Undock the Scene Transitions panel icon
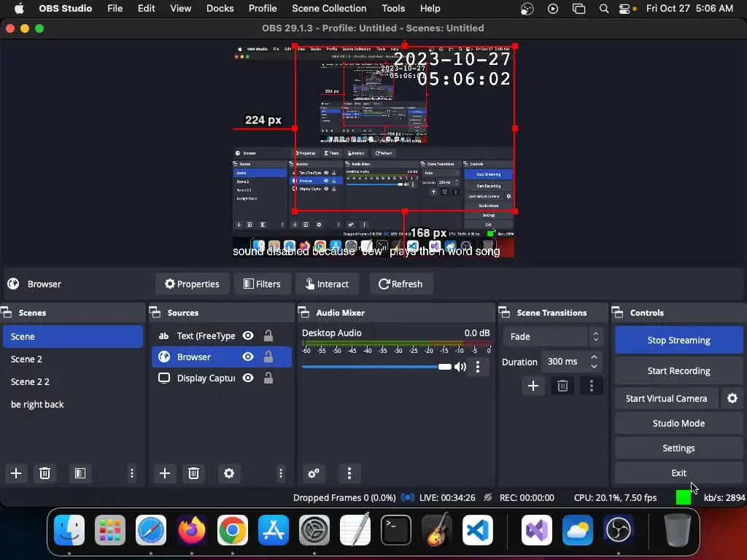 pyautogui.click(x=504, y=313)
